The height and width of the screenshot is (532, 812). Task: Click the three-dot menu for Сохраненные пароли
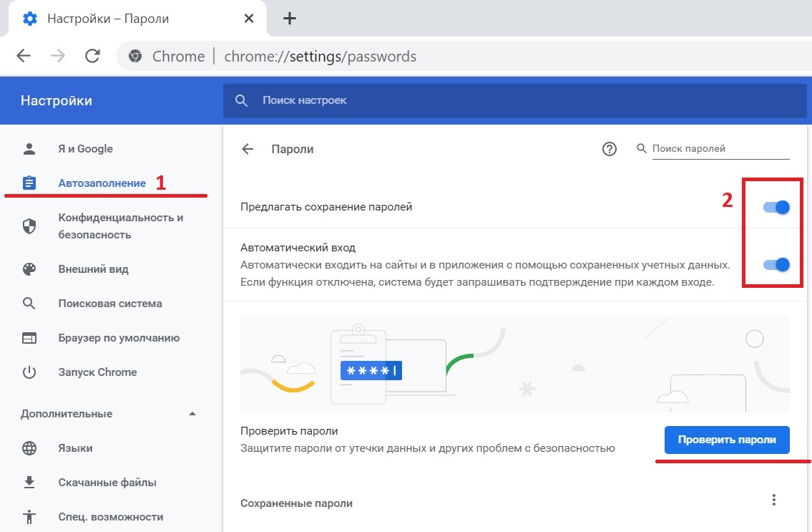[773, 500]
